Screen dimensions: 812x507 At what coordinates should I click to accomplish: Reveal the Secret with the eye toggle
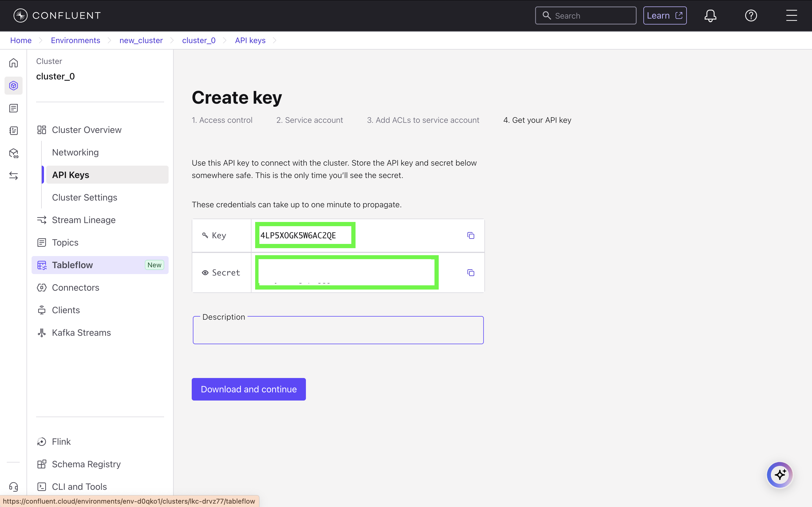tap(205, 273)
